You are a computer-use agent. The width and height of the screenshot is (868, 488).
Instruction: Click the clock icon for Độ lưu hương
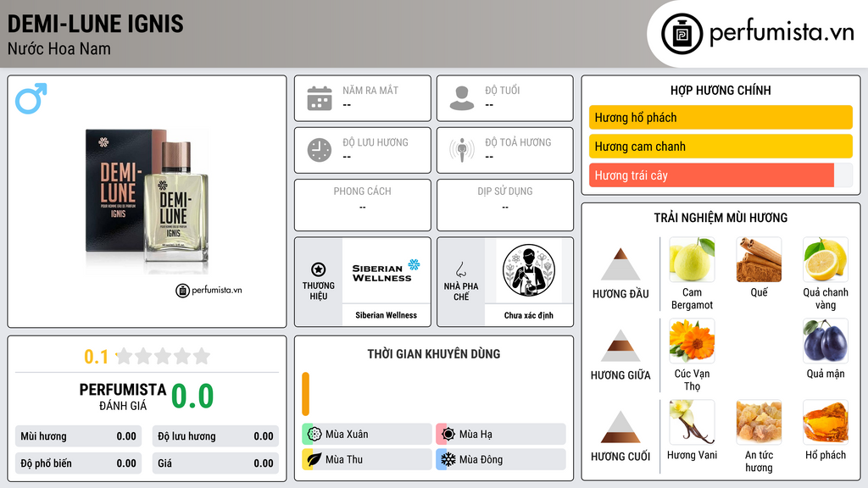tap(320, 150)
